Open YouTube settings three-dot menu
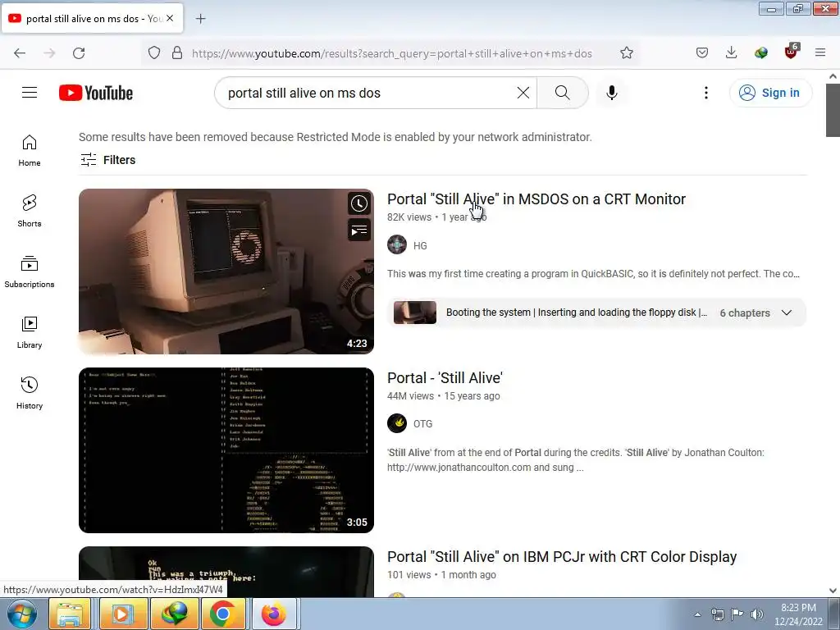840x630 pixels. (x=706, y=93)
